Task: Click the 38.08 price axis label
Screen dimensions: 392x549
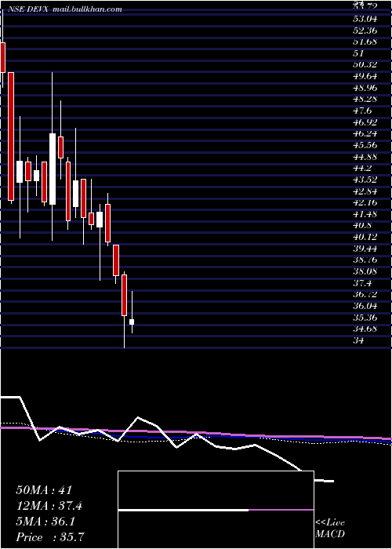Action: click(364, 271)
